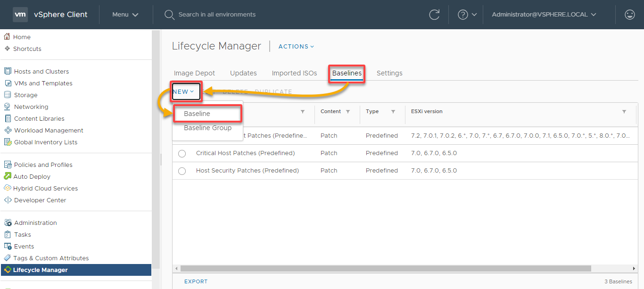Click the Content Libraries icon

pyautogui.click(x=8, y=118)
